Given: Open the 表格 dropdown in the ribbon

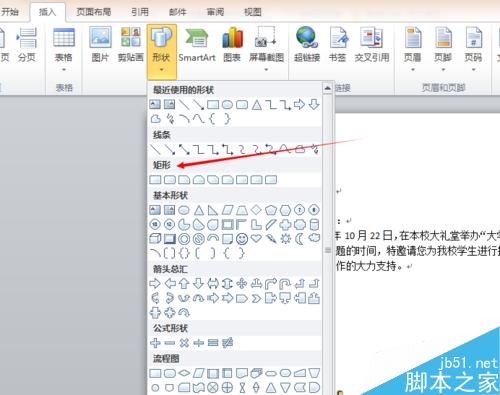Looking at the screenshot, I should (63, 49).
